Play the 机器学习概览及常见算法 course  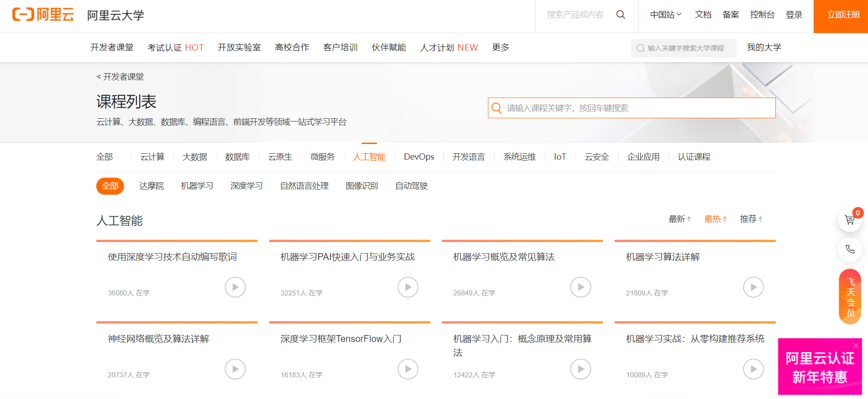coord(581,287)
